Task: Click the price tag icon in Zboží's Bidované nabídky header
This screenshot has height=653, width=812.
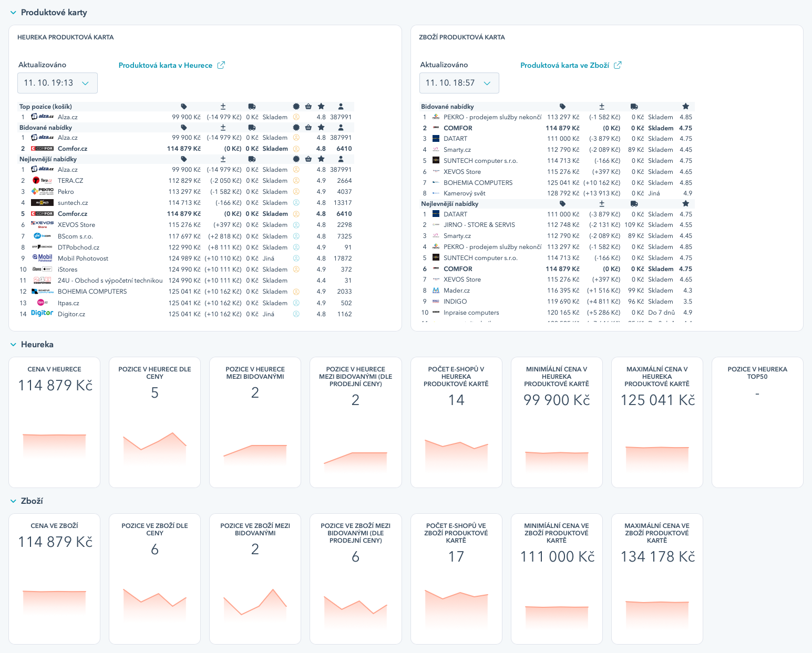Action: tap(562, 107)
